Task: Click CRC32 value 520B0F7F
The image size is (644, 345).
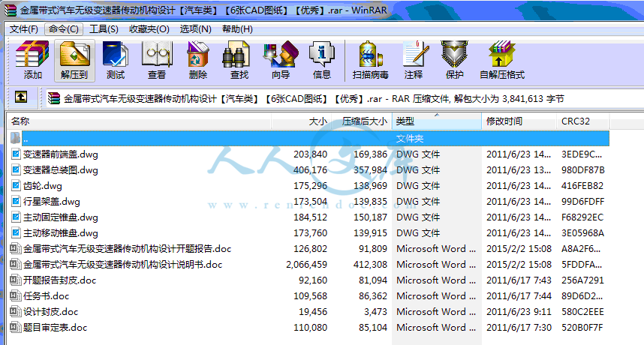Action: point(582,327)
